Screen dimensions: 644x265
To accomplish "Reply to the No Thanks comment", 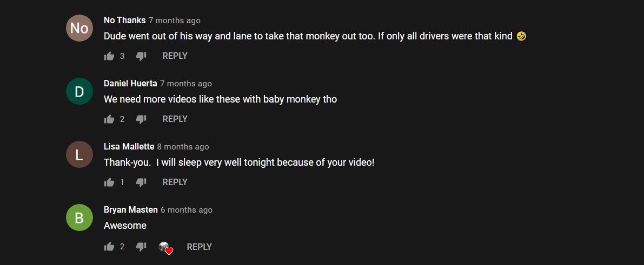I will [x=175, y=56].
